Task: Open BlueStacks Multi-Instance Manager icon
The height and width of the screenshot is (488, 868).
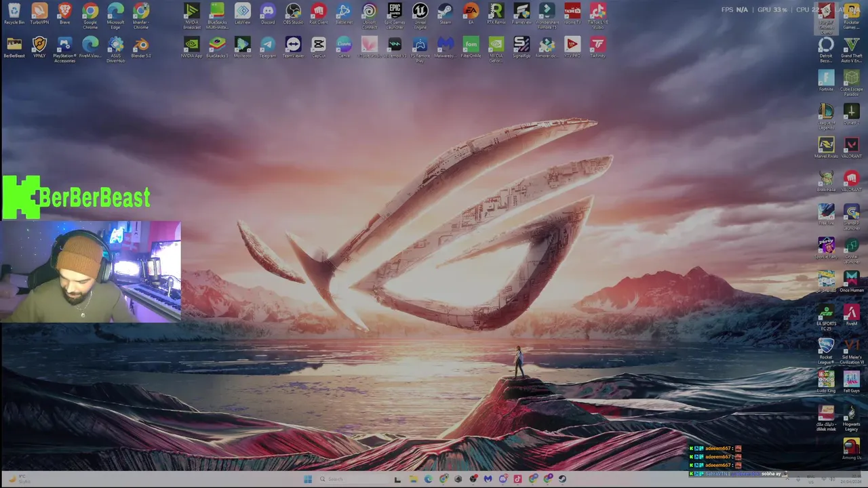Action: [x=217, y=16]
